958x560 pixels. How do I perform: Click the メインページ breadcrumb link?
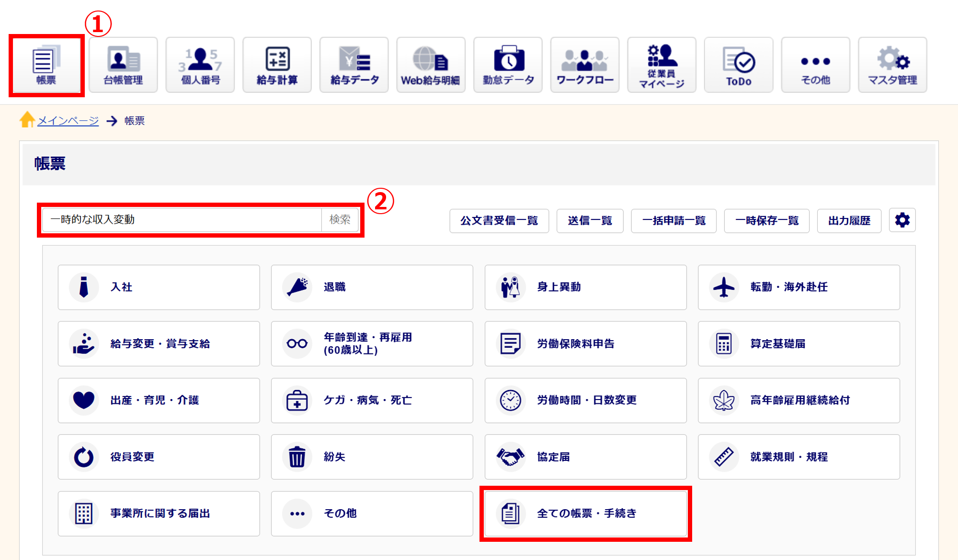68,121
